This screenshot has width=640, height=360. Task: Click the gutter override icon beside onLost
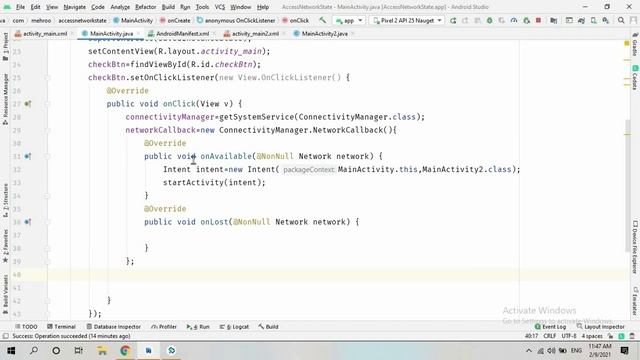(27, 222)
